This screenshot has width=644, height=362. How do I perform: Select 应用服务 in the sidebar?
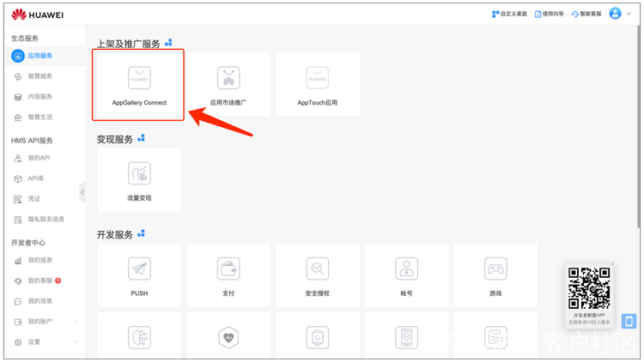coord(46,56)
